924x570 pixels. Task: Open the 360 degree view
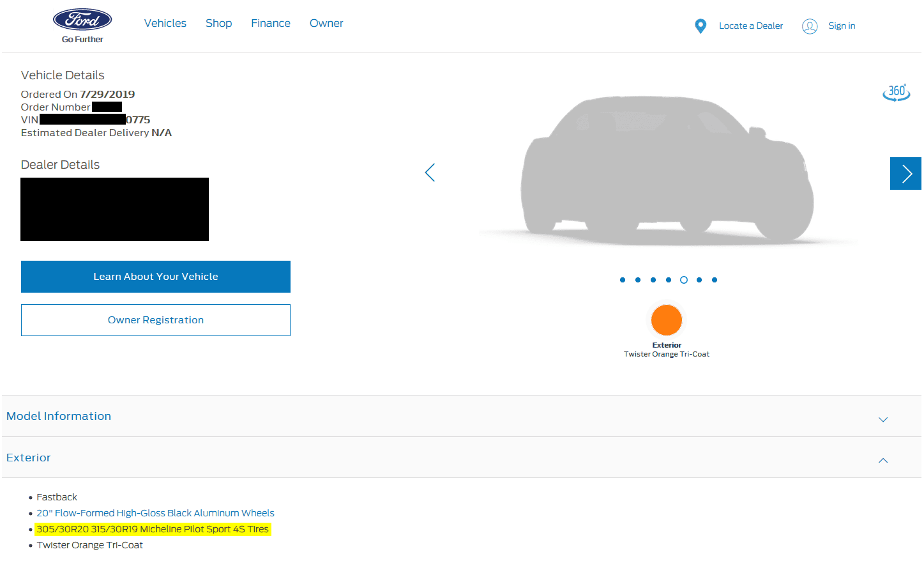click(897, 93)
